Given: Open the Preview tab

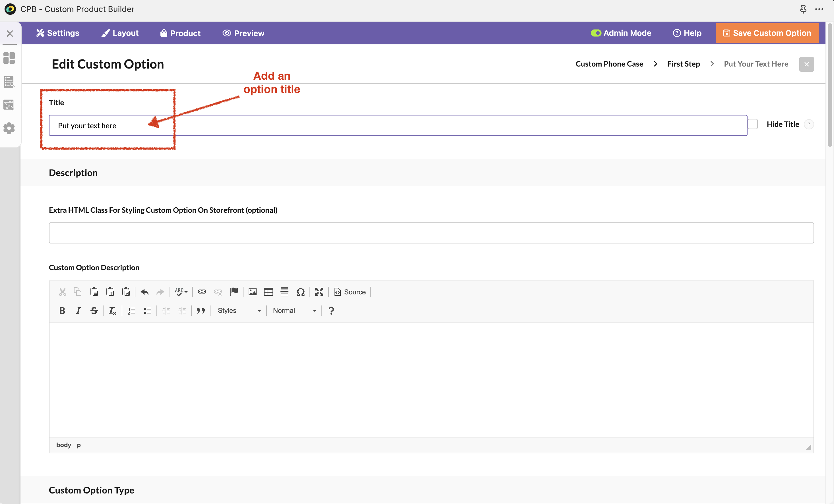Looking at the screenshot, I should pos(243,33).
